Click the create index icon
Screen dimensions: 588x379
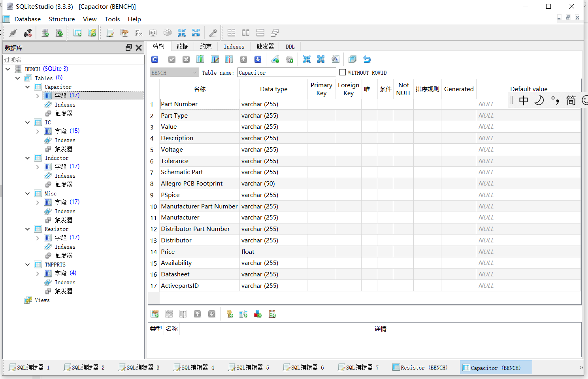275,59
